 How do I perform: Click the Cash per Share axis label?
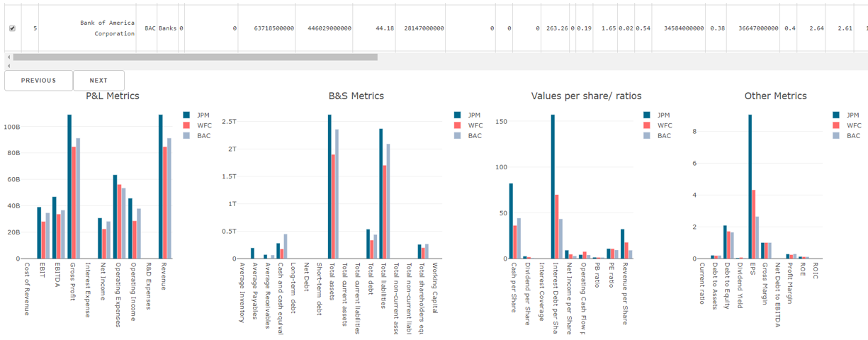[514, 287]
